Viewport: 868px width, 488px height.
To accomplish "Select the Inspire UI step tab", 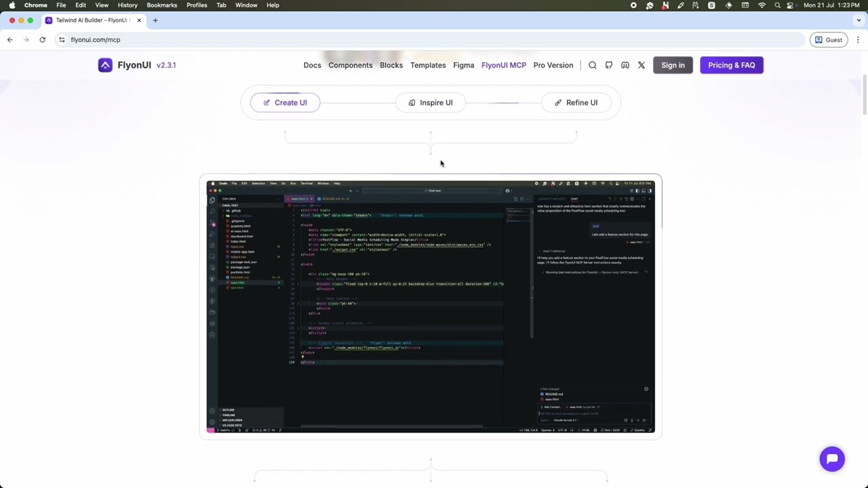I will pyautogui.click(x=431, y=102).
